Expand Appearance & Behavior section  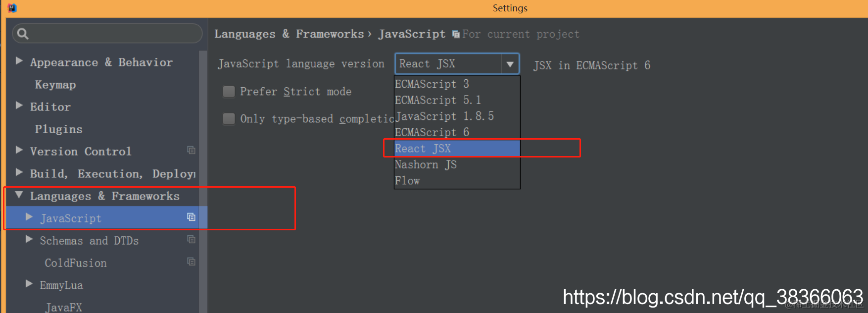(19, 61)
